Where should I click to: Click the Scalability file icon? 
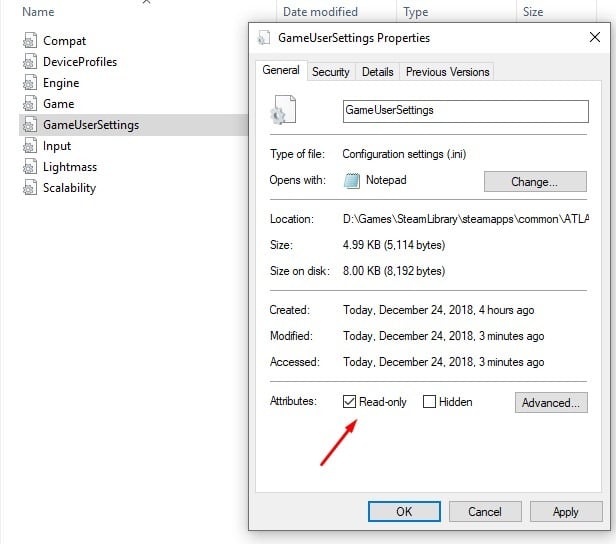tap(28, 188)
